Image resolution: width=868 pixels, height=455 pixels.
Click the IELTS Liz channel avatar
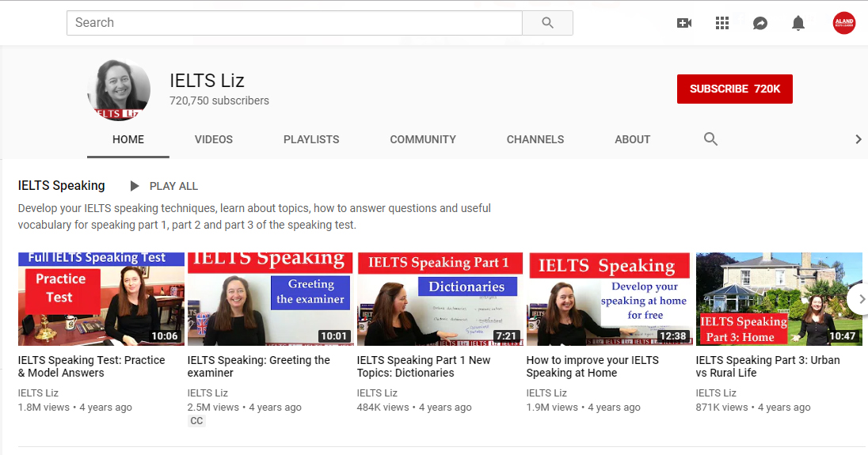tap(119, 89)
